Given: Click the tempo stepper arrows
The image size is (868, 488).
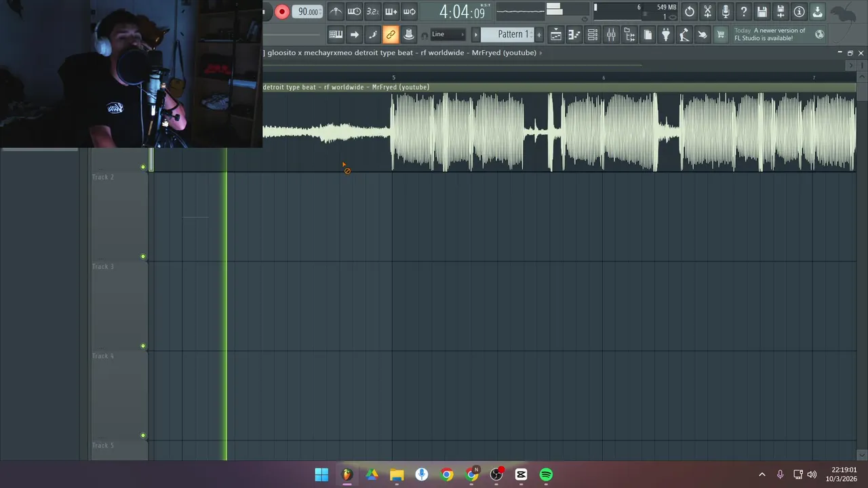Looking at the screenshot, I should click(321, 12).
